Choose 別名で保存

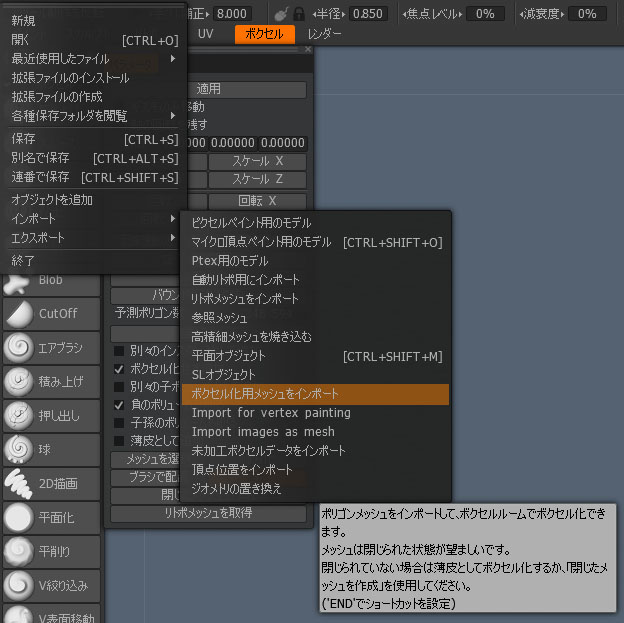tap(94, 158)
